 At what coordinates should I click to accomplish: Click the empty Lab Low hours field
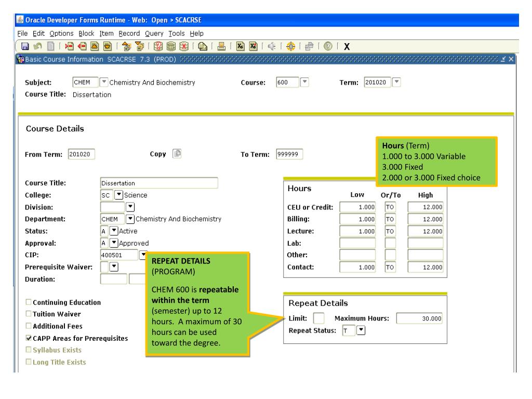click(357, 243)
